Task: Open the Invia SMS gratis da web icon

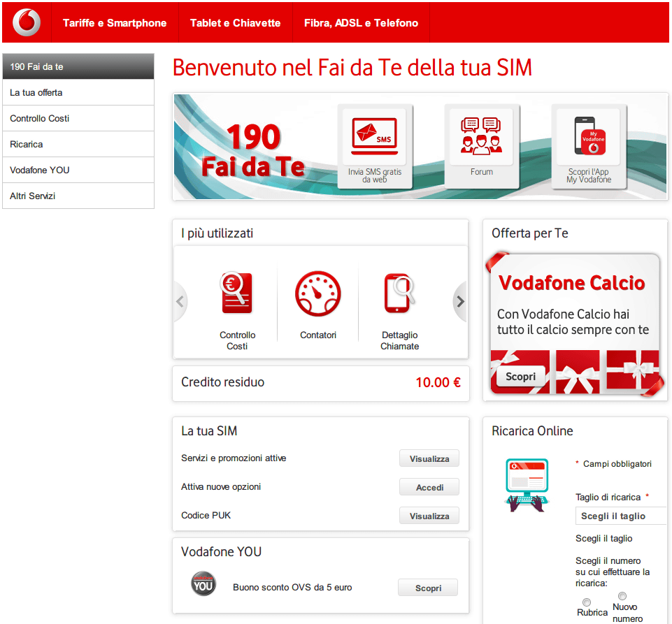Action: click(x=375, y=146)
